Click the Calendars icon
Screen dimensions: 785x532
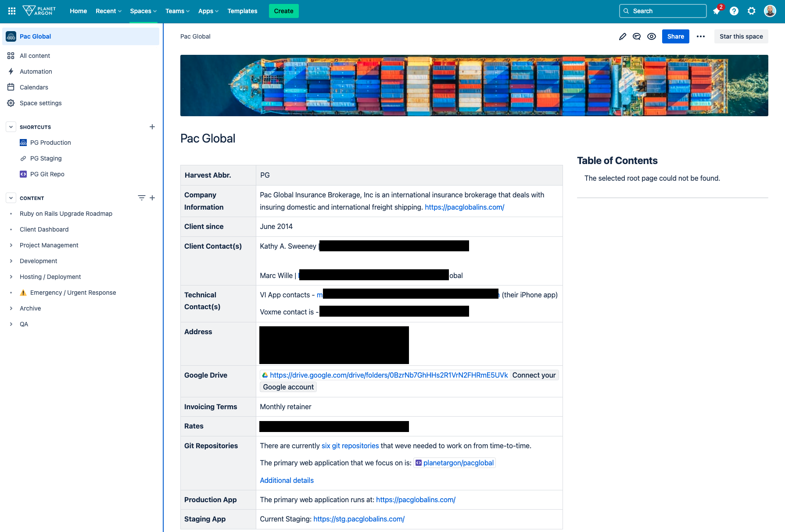(11, 87)
